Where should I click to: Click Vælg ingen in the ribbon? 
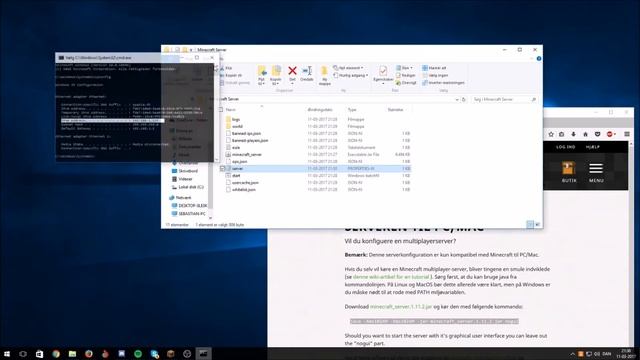click(435, 75)
